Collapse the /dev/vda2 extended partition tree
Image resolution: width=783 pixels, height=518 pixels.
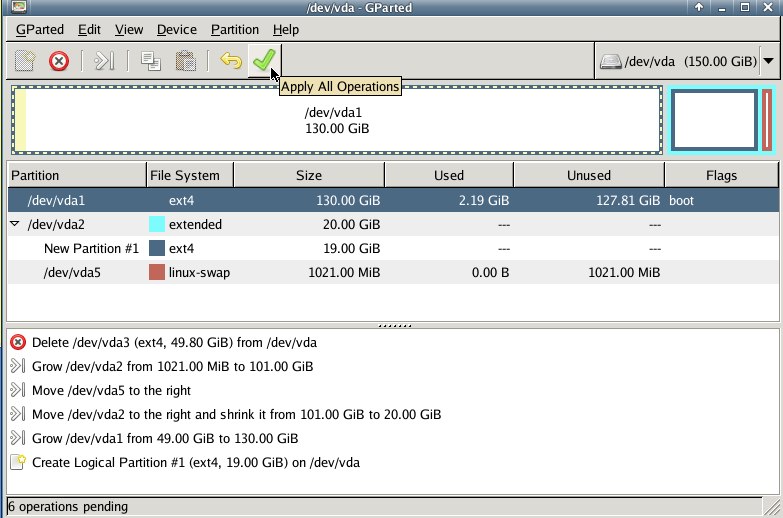pyautogui.click(x=15, y=224)
